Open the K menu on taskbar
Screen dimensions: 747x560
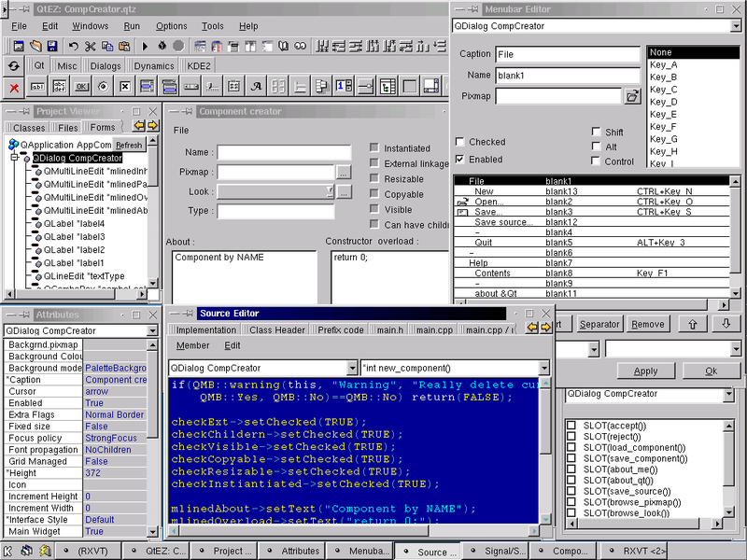pos(8,551)
